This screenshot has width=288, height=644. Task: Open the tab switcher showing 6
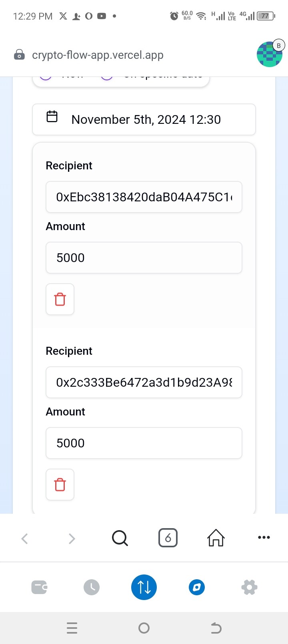[168, 538]
